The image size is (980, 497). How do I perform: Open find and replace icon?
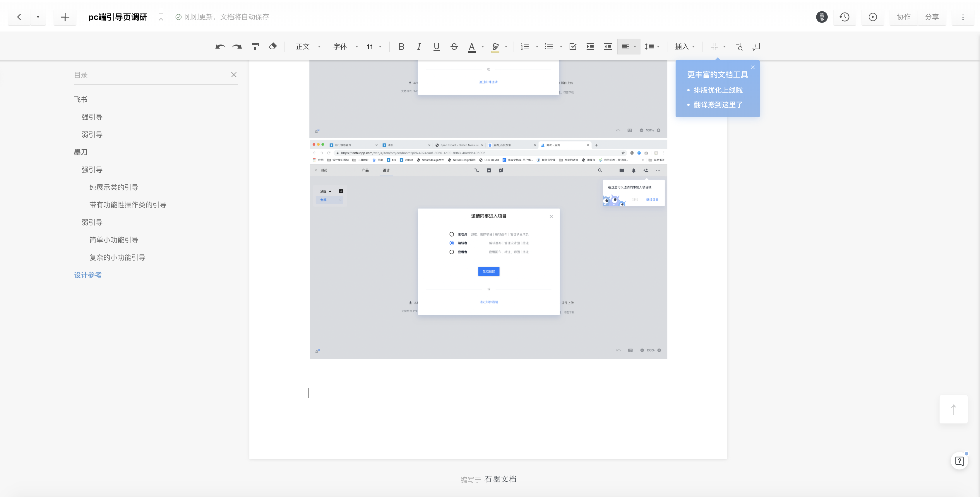pos(738,47)
